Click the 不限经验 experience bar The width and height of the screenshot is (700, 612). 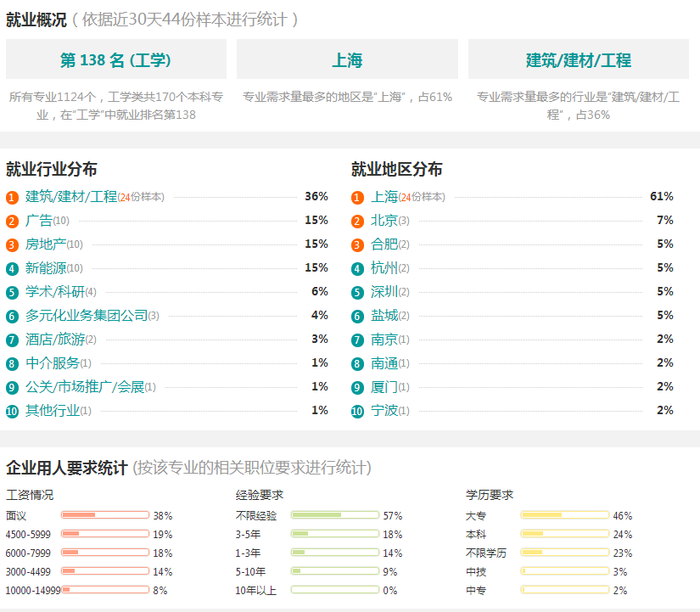pos(335,515)
